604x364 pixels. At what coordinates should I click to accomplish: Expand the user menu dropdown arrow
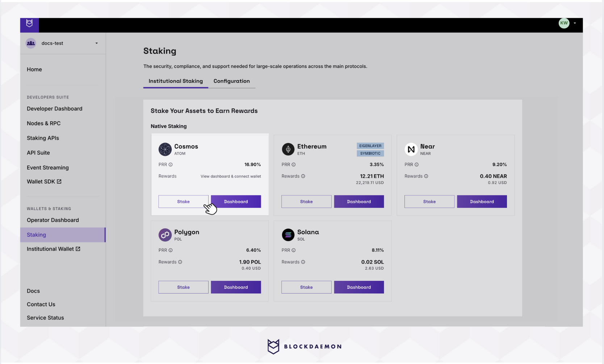(575, 23)
